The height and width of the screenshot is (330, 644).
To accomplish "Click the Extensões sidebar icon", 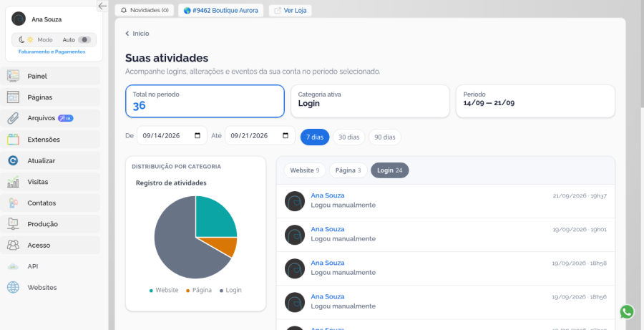I will (13, 140).
